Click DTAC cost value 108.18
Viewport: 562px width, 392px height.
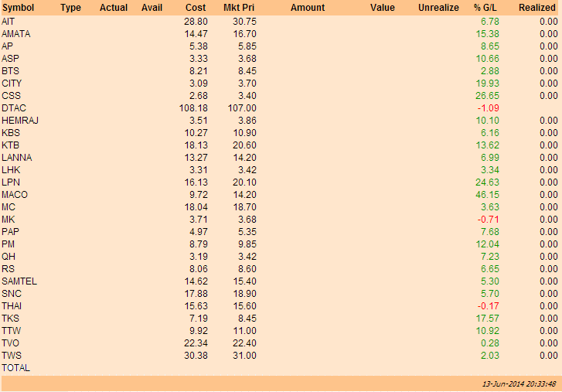(x=193, y=108)
